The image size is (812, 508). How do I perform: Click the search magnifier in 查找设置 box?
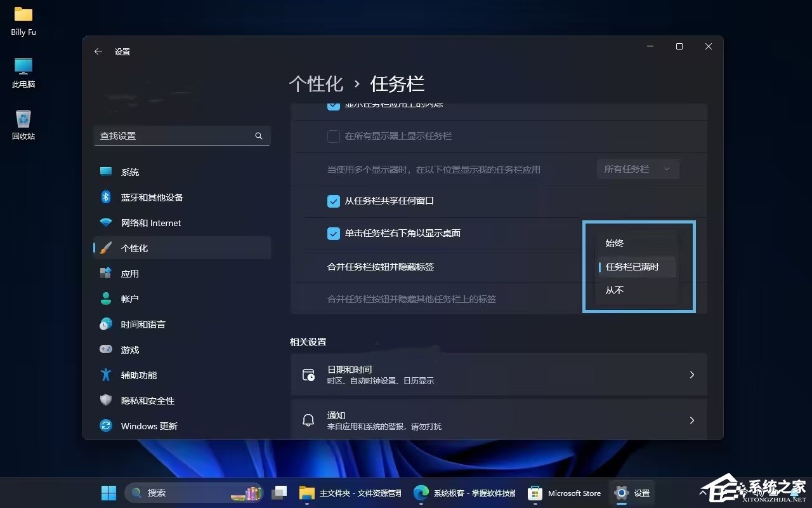click(259, 136)
